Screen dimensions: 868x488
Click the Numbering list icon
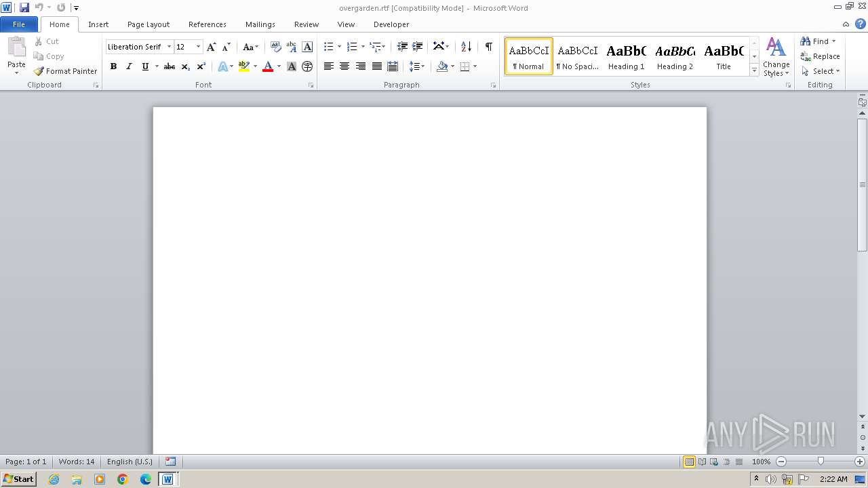point(352,47)
